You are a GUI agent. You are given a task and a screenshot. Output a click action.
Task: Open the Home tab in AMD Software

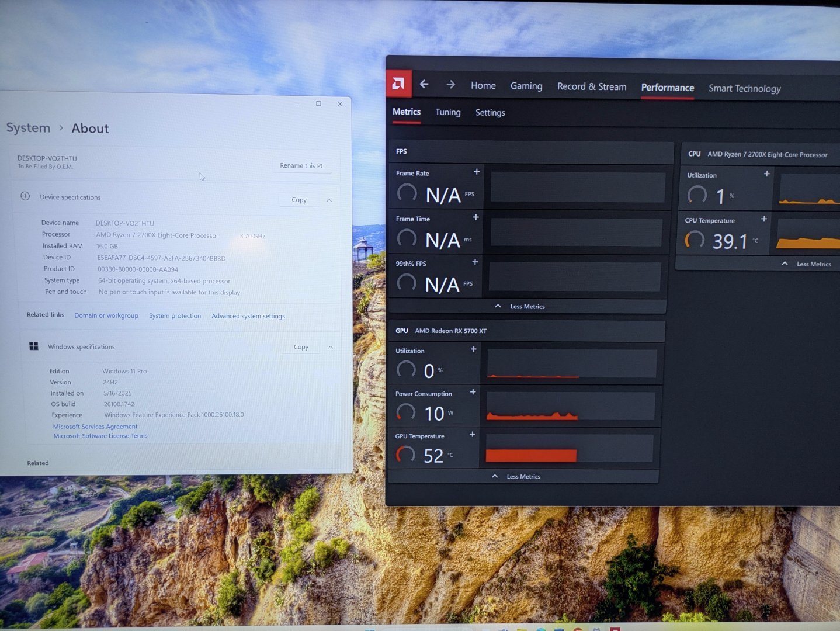pyautogui.click(x=483, y=85)
